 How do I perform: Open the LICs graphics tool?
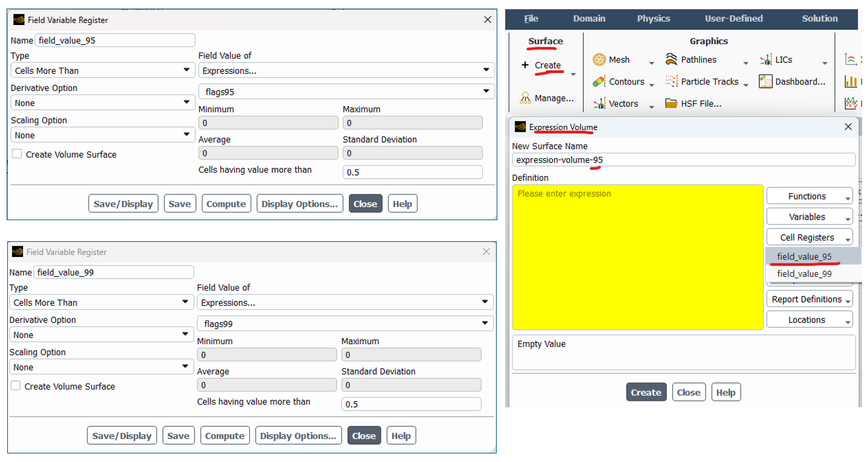(765, 60)
